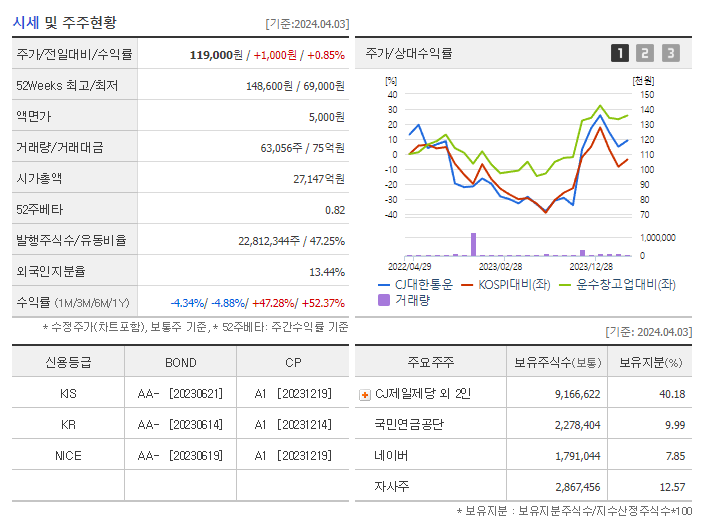702x525 pixels.
Task: Click the 외국인지분율 value 13.44%
Action: tap(327, 272)
